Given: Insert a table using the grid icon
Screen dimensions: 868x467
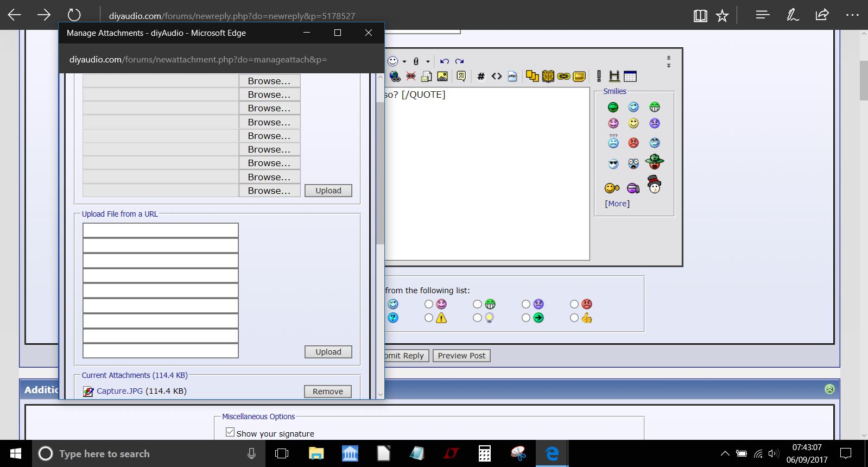Looking at the screenshot, I should [x=630, y=76].
